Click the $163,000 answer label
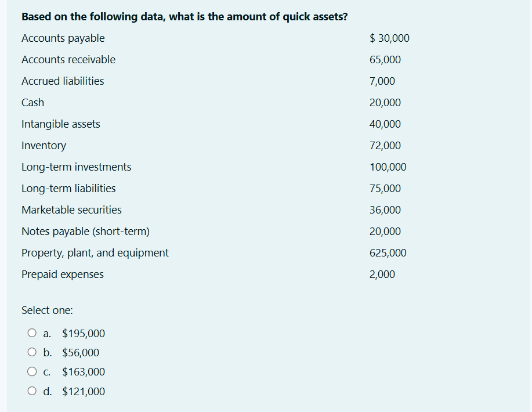 point(83,371)
